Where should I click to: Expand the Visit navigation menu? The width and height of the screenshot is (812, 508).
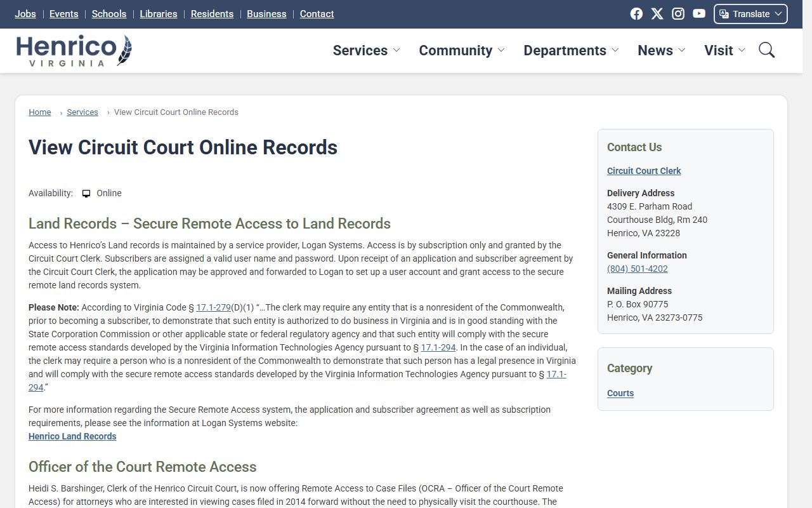(x=725, y=50)
